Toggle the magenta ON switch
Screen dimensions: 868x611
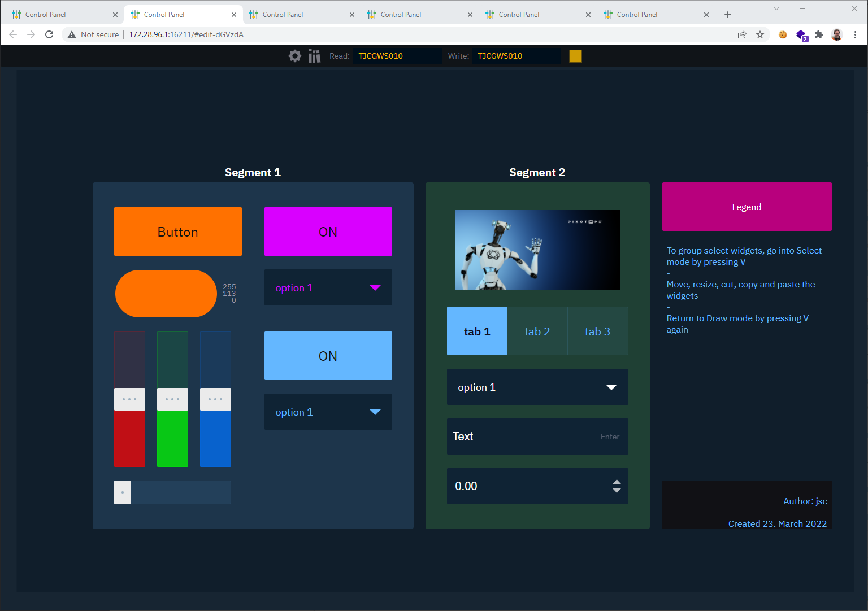click(x=328, y=232)
